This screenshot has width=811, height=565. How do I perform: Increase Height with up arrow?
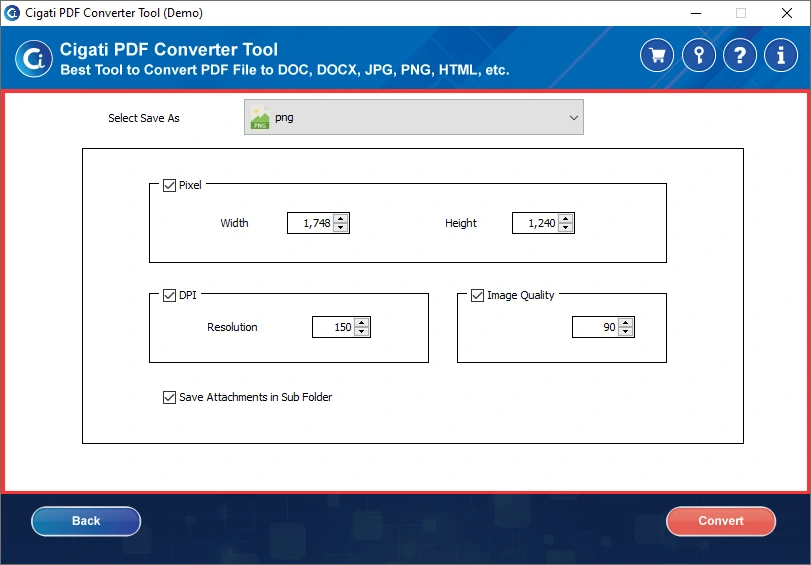tap(565, 218)
